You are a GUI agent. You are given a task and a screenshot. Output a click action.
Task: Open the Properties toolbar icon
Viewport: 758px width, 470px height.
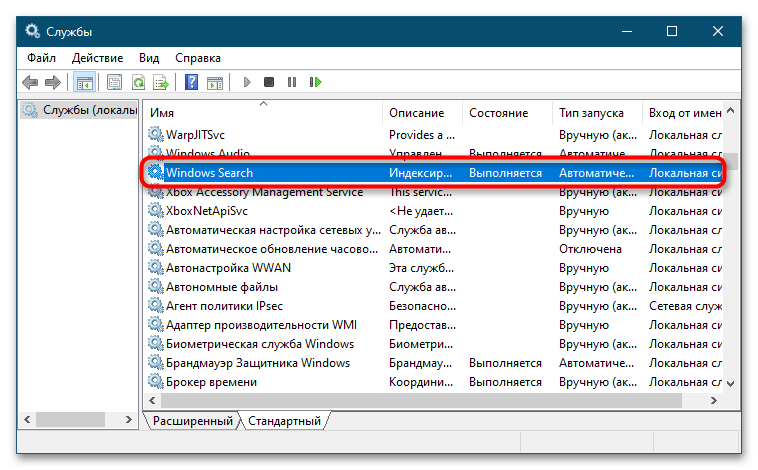tap(115, 83)
